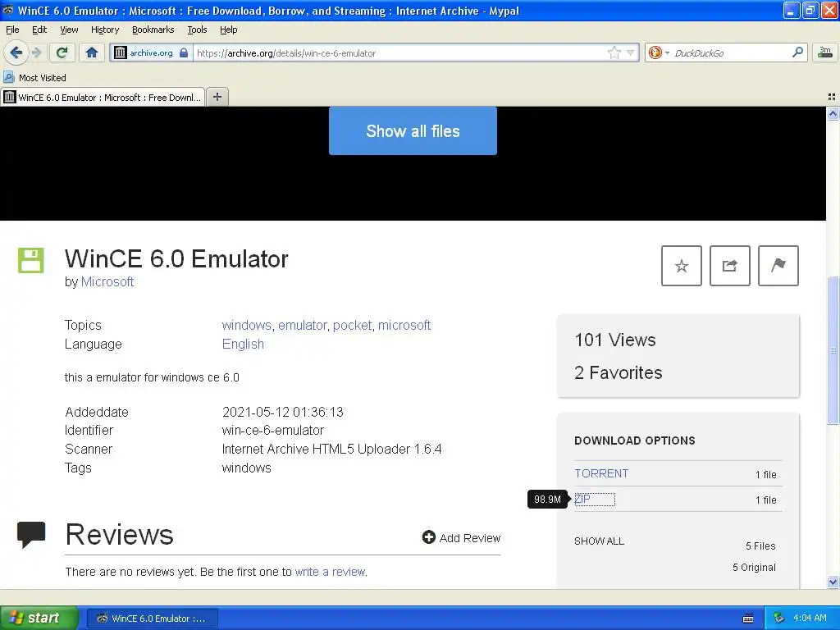The image size is (840, 630).
Task: Click the network tray icon beside the clock
Action: coord(779,619)
